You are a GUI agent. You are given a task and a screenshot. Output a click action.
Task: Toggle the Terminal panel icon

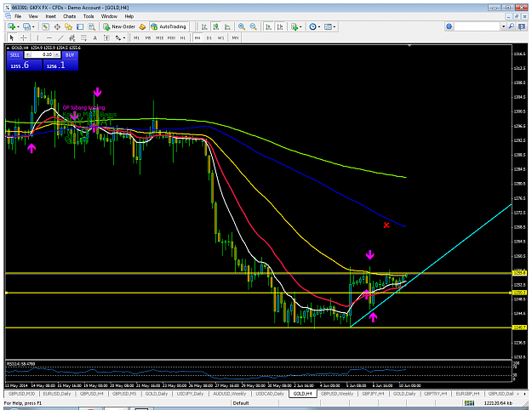pos(80,26)
